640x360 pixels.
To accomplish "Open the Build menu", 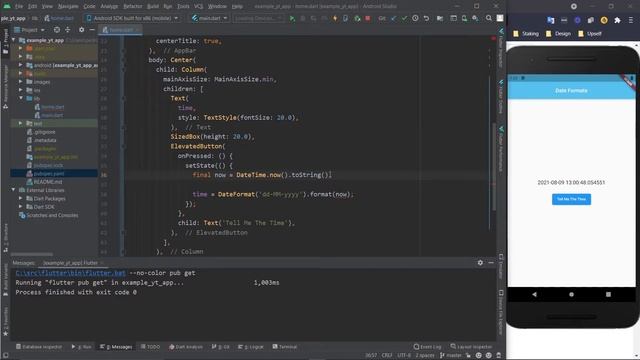I will pos(153,6).
